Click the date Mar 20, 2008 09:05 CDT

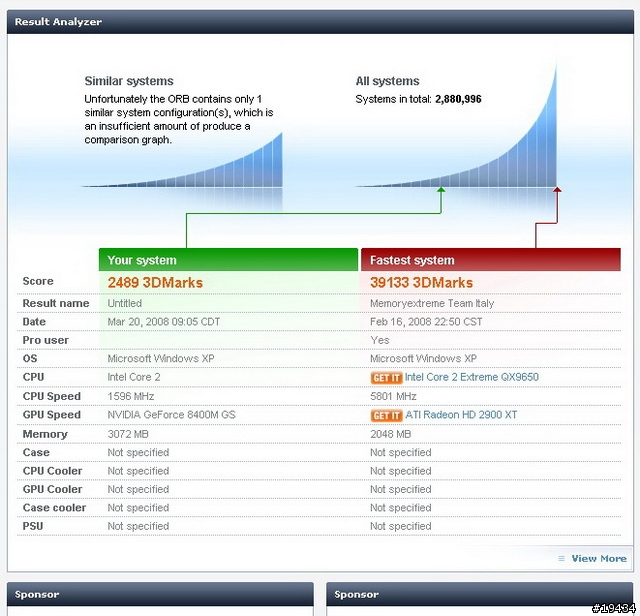[164, 322]
